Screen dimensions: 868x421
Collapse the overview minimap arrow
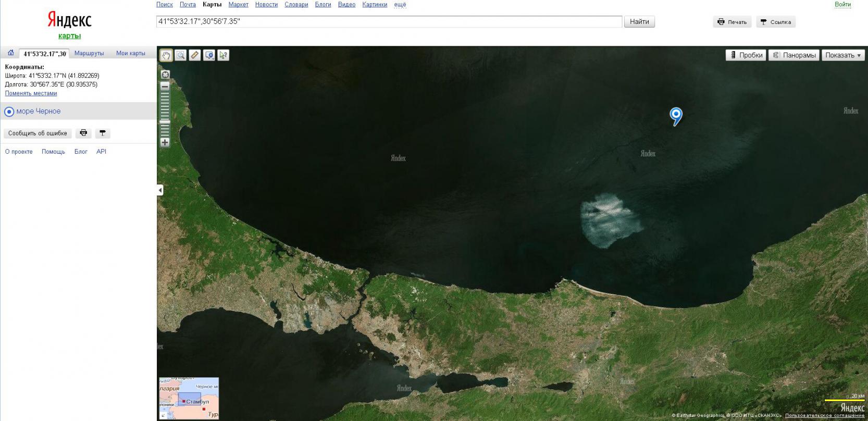pyautogui.click(x=163, y=415)
